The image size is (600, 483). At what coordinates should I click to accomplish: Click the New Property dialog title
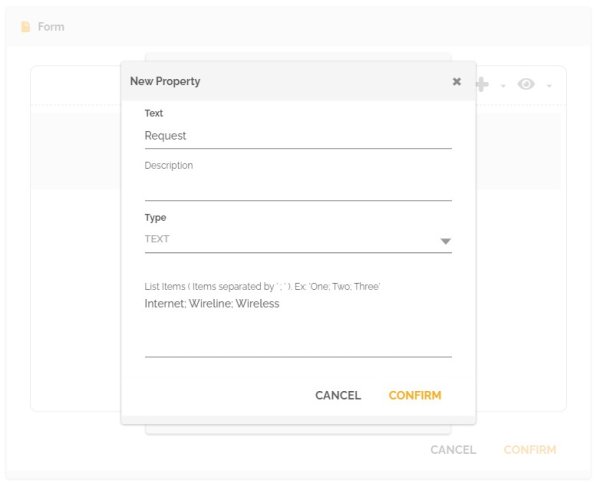click(165, 82)
